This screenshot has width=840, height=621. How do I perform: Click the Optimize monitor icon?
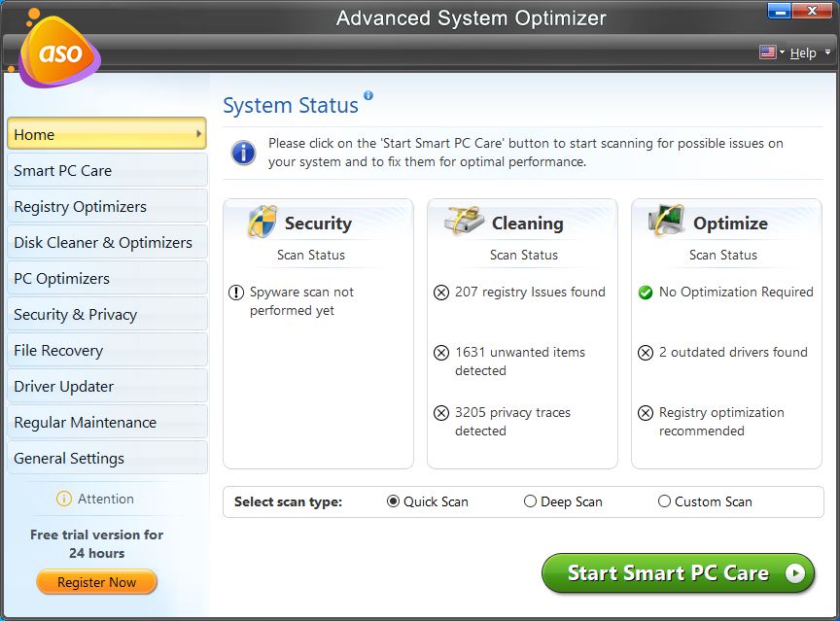point(666,220)
